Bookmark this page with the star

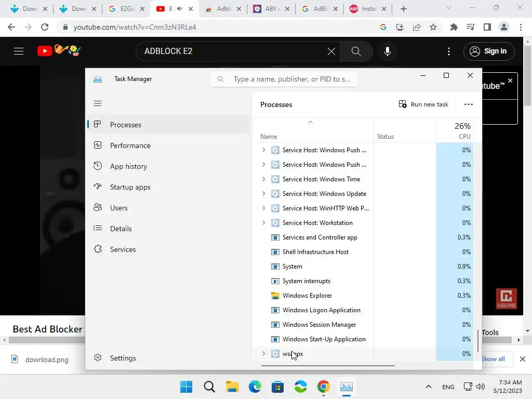[x=433, y=27]
